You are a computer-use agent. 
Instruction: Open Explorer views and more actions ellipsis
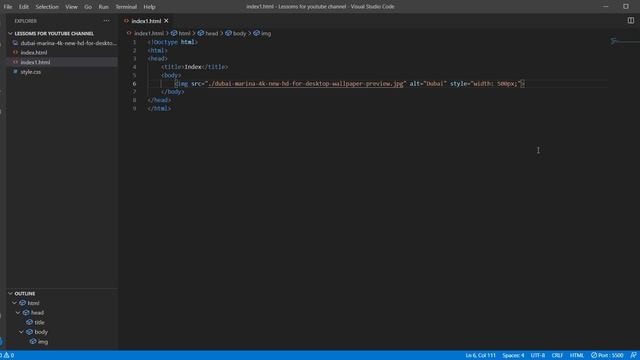click(107, 21)
